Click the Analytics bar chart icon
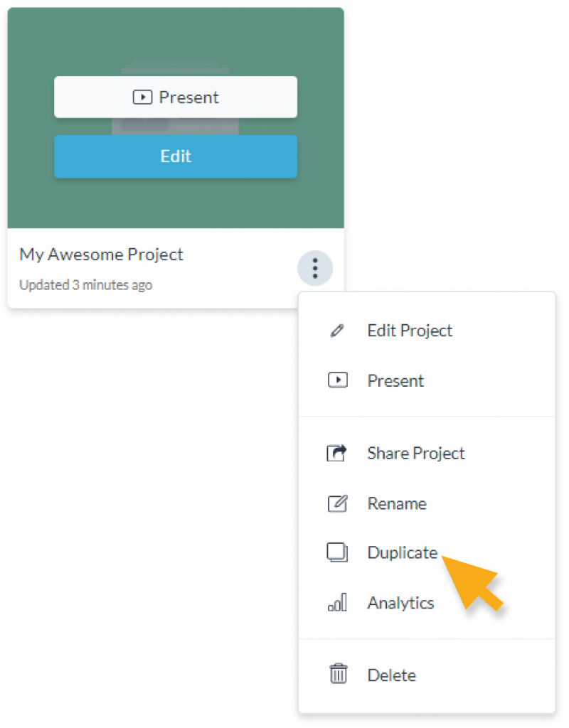This screenshot has height=728, width=569. point(338,602)
